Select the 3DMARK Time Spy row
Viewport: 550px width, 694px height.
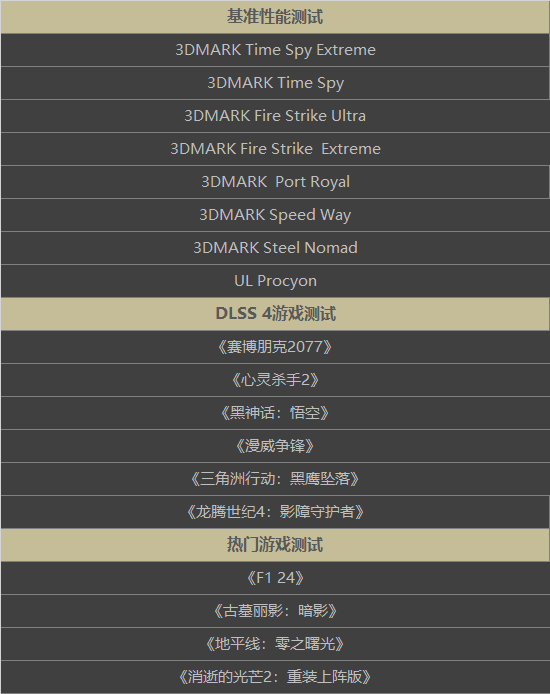coord(275,83)
